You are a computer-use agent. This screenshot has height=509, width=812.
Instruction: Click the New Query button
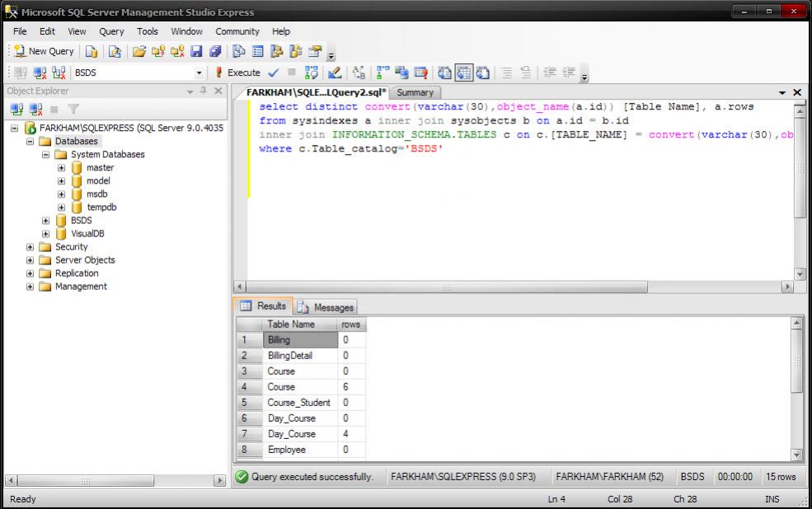tap(45, 51)
